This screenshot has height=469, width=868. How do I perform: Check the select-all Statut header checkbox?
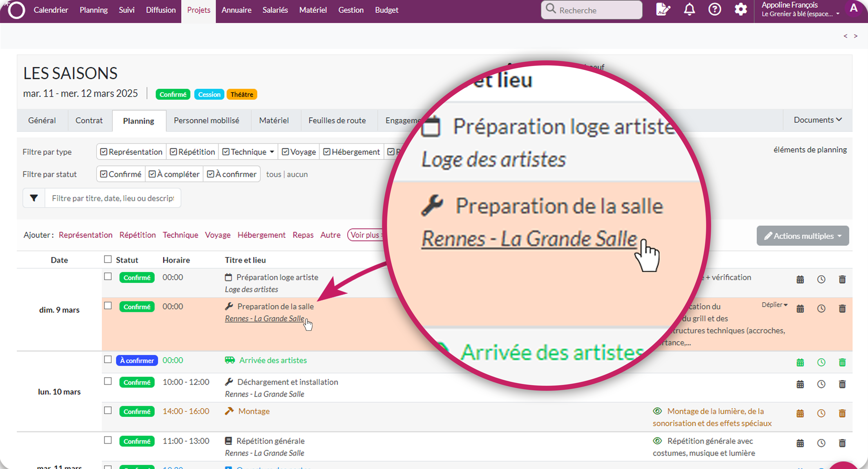pyautogui.click(x=108, y=259)
